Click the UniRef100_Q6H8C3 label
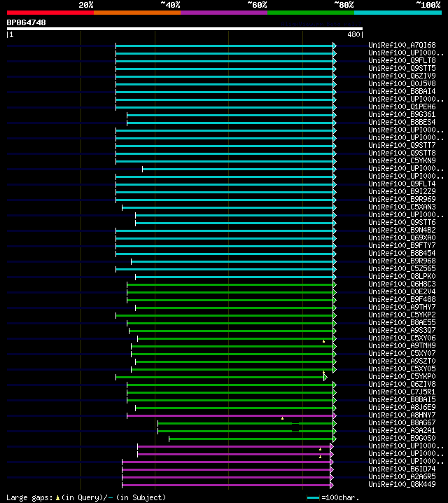 [402, 284]
